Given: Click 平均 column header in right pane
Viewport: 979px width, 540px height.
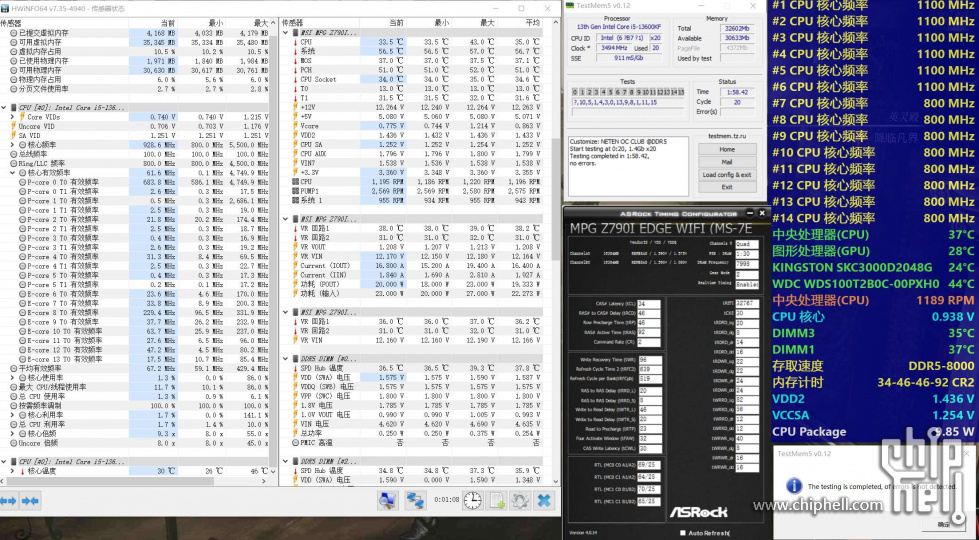Looking at the screenshot, I should point(519,23).
